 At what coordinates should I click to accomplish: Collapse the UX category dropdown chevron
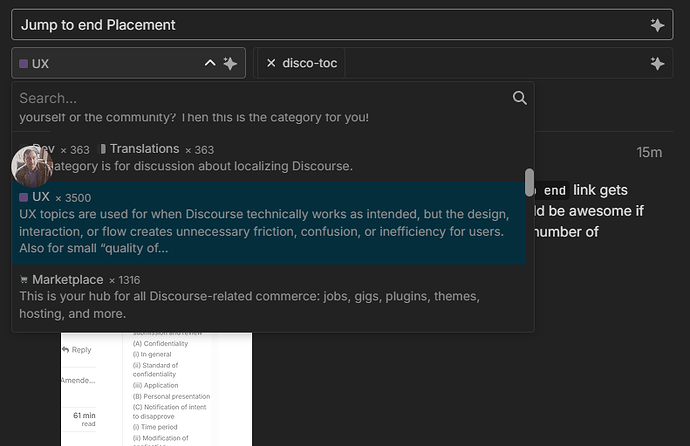(x=210, y=63)
